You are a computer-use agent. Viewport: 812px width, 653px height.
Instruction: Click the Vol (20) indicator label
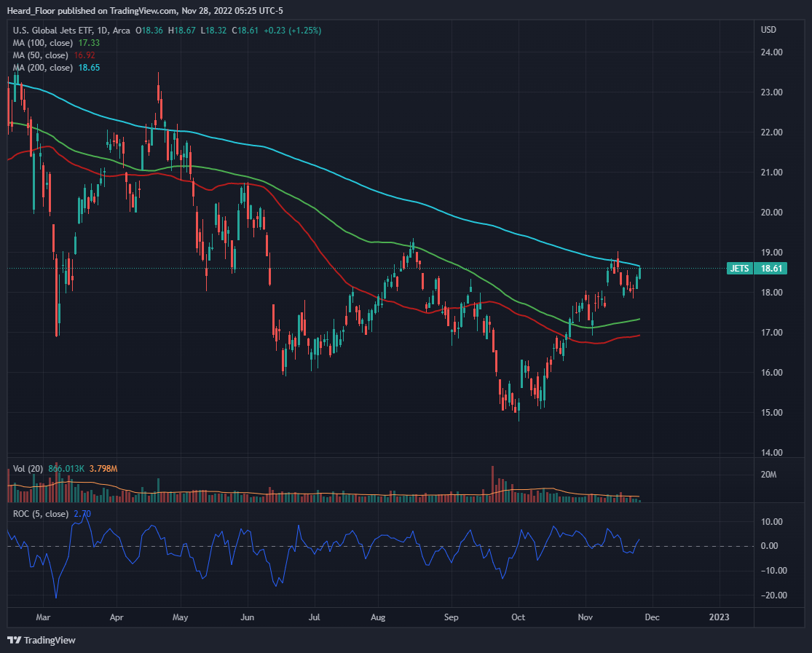pos(28,469)
